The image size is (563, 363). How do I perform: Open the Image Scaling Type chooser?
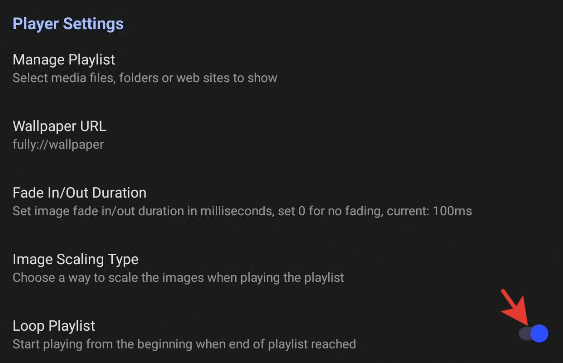click(x=282, y=268)
